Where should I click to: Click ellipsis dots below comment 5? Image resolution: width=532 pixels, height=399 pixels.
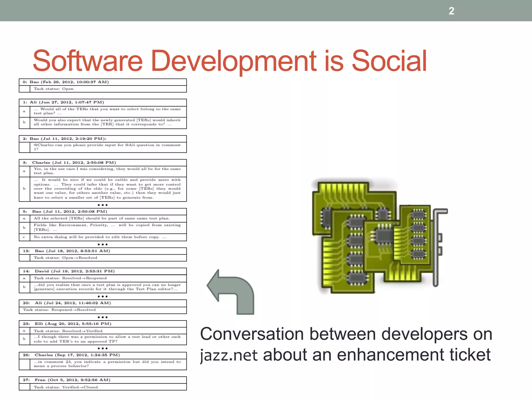pos(103,244)
